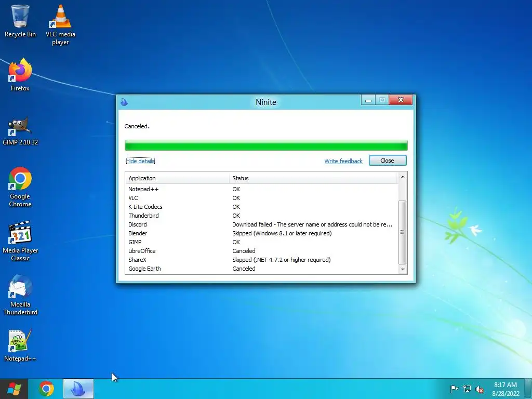Click the Ninite title bar logo icon
The image size is (532, 399).
124,102
